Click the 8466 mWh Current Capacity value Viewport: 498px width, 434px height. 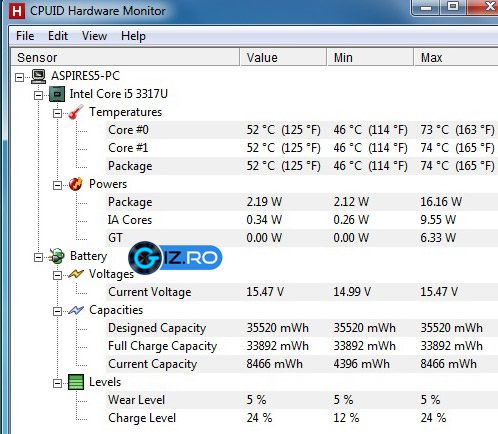274,364
